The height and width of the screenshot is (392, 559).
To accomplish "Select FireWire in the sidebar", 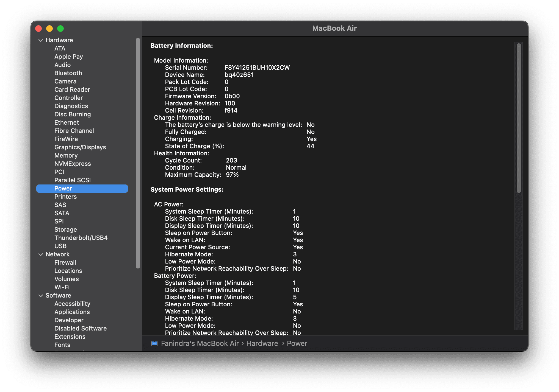I will click(66, 139).
